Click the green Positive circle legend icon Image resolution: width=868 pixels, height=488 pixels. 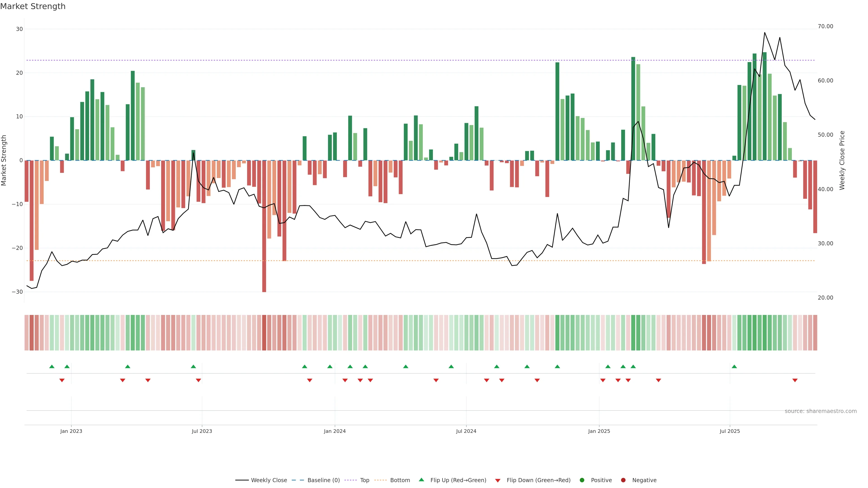(582, 480)
